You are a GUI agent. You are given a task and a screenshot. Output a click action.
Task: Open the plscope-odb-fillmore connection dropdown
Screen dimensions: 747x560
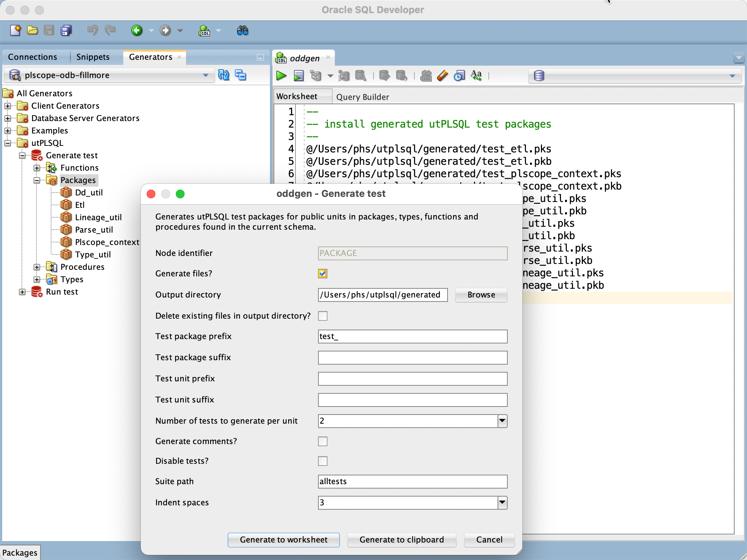click(x=206, y=75)
